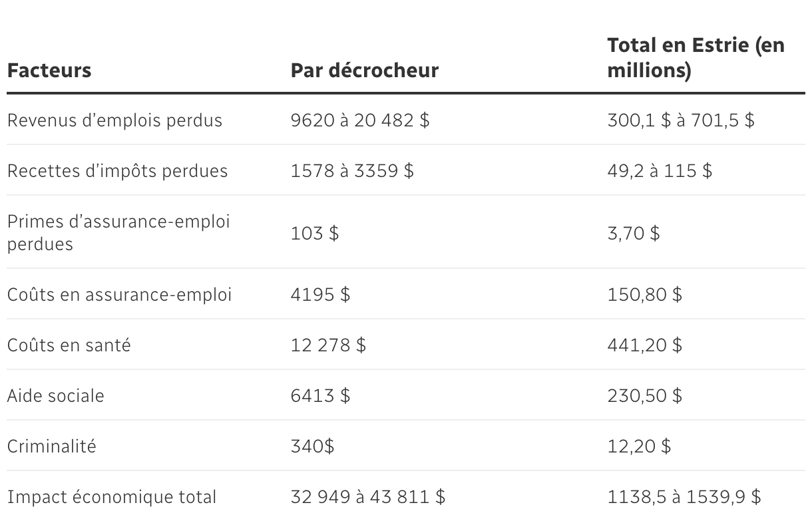
Task: Click the "Par décrocheur" column header
Action: pos(365,71)
